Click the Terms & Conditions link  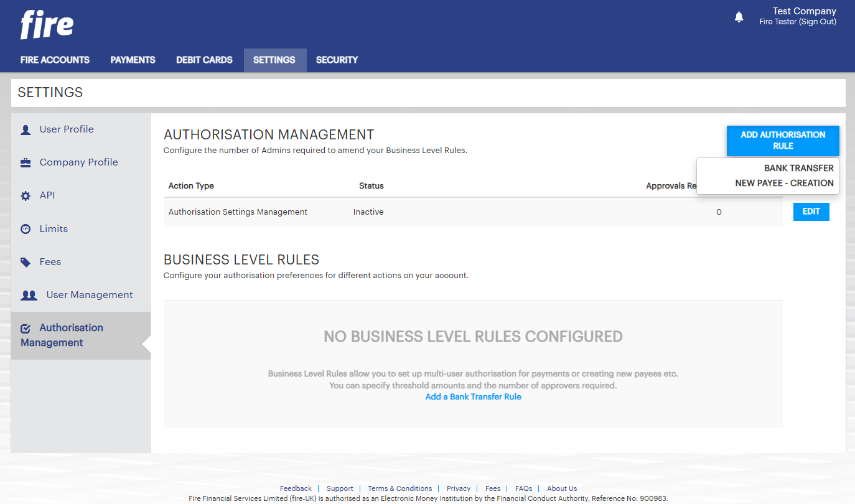coord(399,488)
